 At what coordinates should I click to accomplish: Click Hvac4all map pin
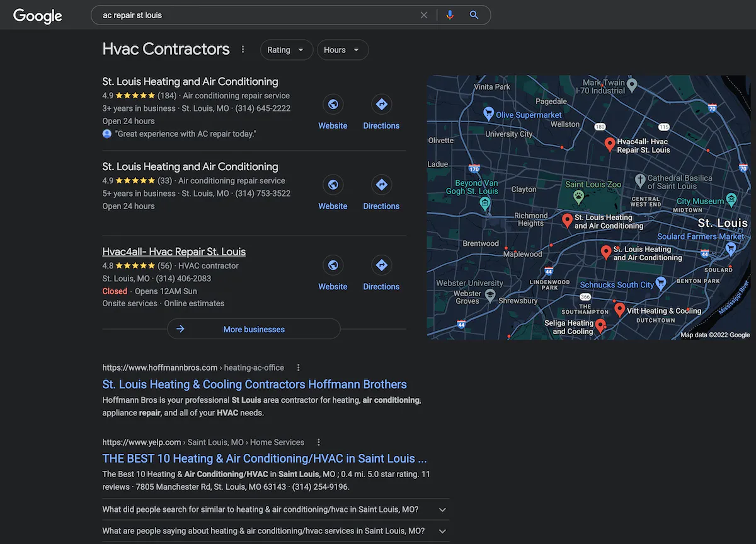(609, 145)
